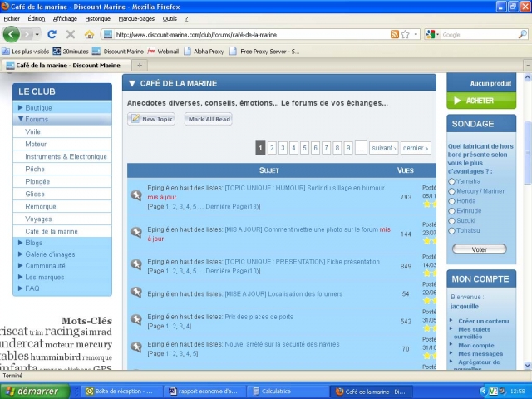This screenshot has height=399, width=532.
Task: Go to page 2 of topics
Action: click(x=272, y=148)
